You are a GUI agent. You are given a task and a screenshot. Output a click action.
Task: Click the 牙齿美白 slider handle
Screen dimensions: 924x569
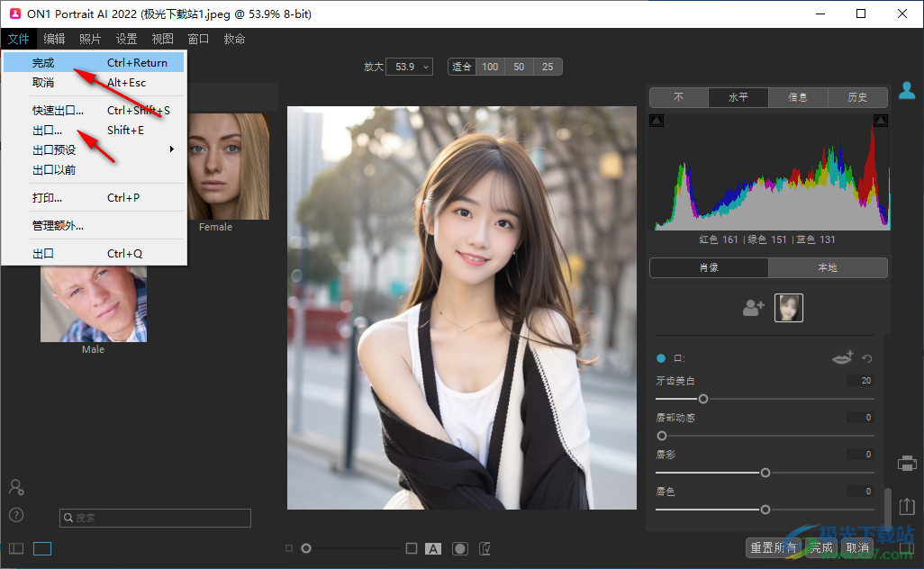pos(703,399)
